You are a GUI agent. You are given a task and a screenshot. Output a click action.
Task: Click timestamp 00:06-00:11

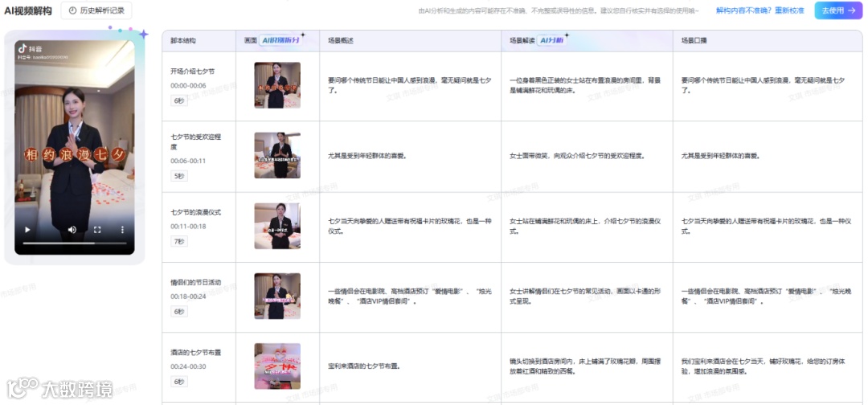click(x=188, y=161)
